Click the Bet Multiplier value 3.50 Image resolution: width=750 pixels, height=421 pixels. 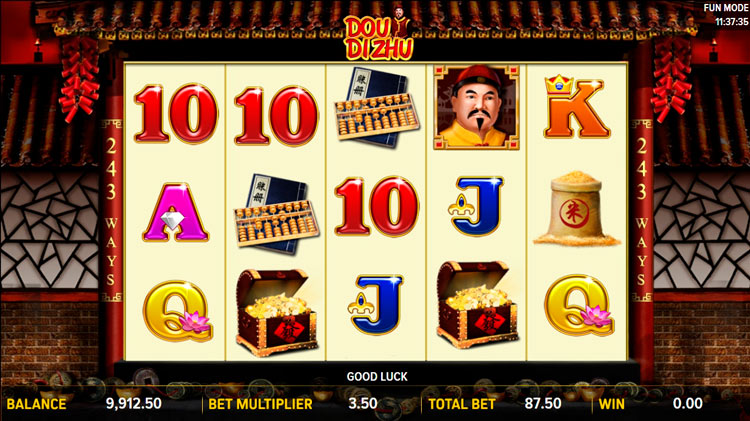point(363,404)
